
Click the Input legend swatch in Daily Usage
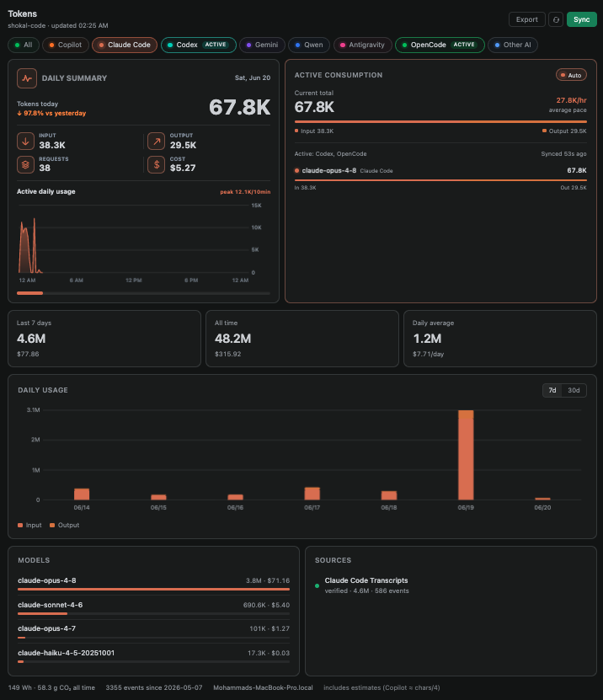tap(20, 525)
